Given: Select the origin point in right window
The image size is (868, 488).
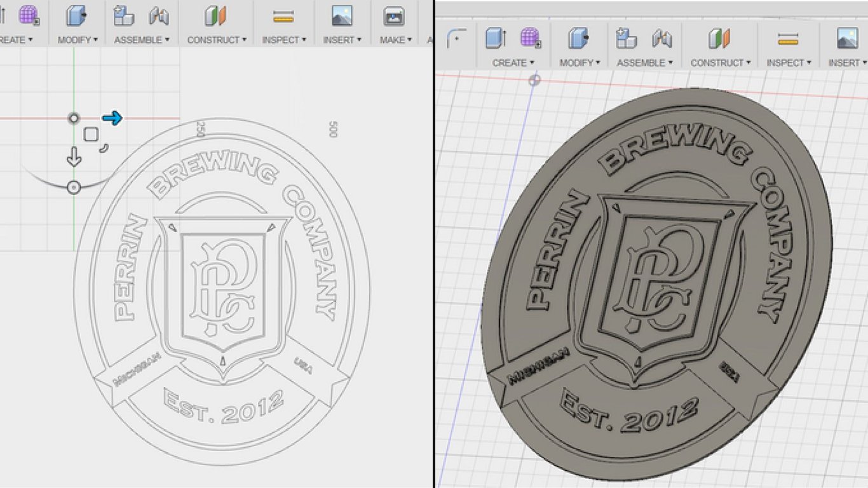Looking at the screenshot, I should [535, 80].
